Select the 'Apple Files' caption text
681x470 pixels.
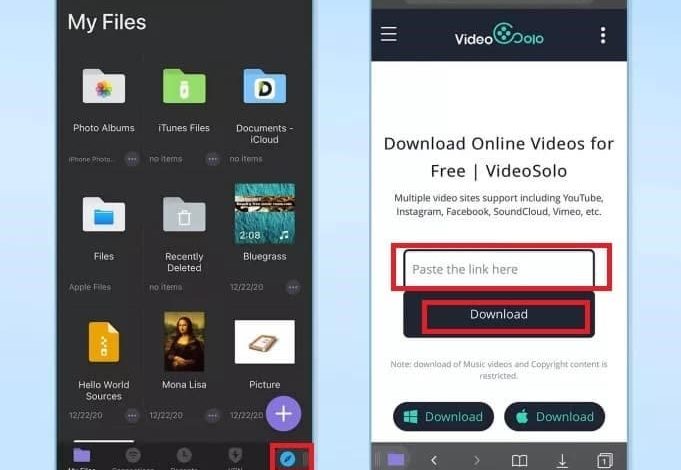point(90,287)
